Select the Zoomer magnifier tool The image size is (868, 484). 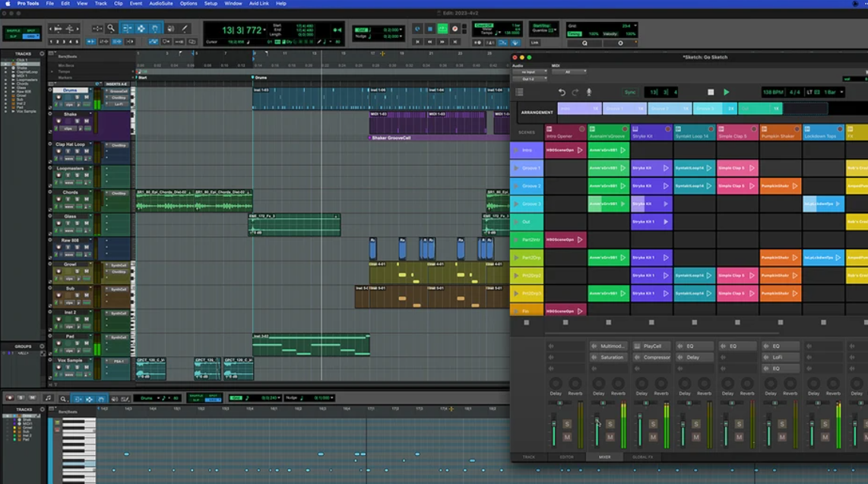coord(111,28)
